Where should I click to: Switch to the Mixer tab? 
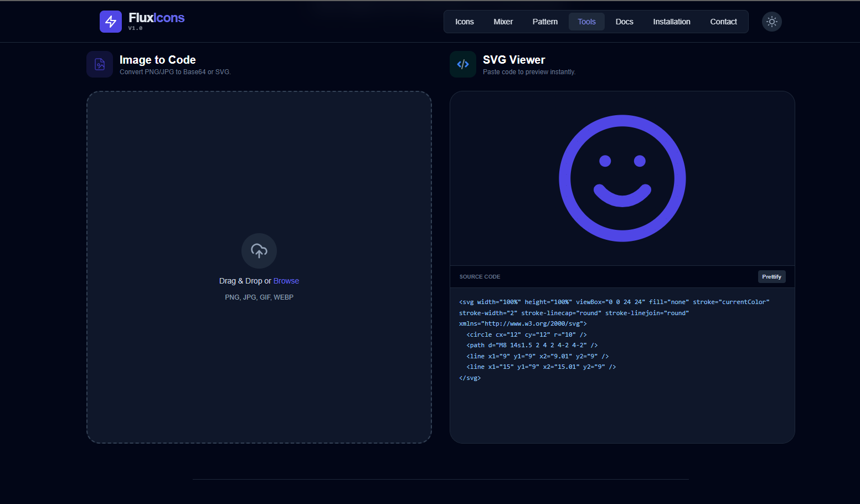503,22
